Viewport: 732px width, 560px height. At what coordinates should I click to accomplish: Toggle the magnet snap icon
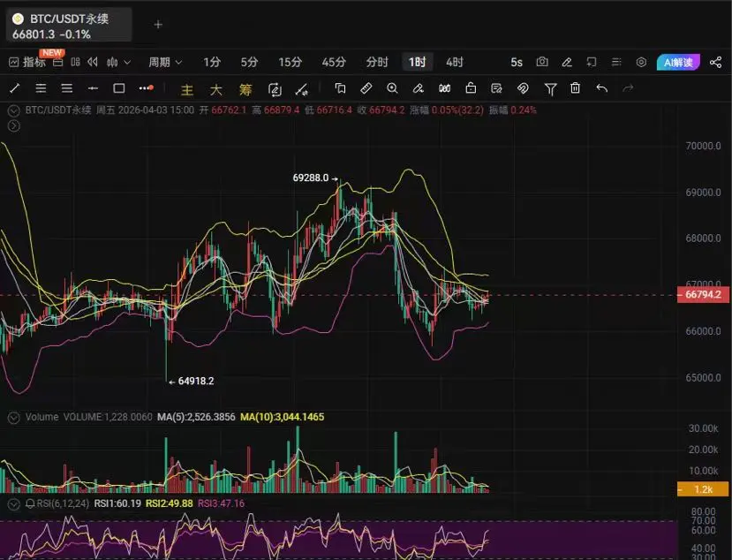pos(523,87)
